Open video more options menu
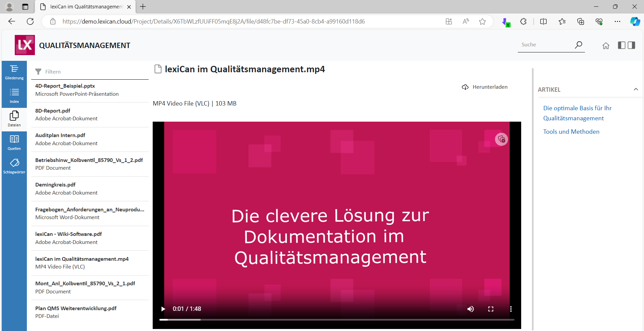Viewport: 644px width, 331px height. [511, 309]
